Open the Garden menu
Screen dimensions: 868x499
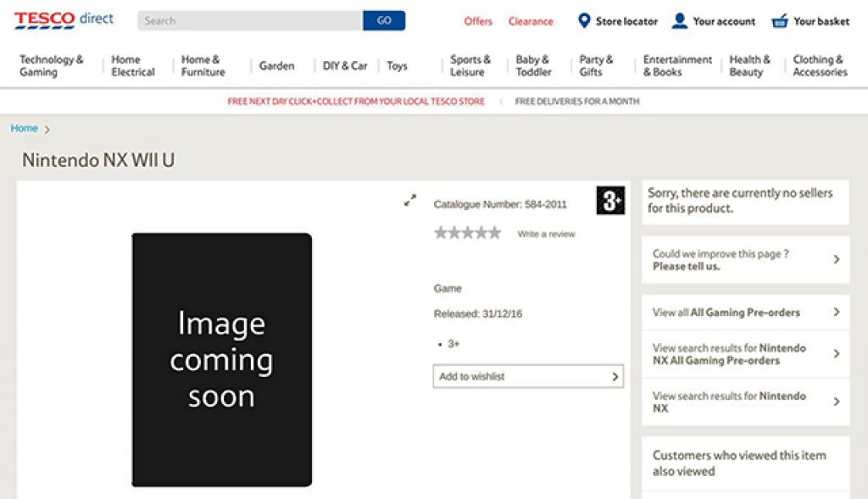[x=277, y=65]
